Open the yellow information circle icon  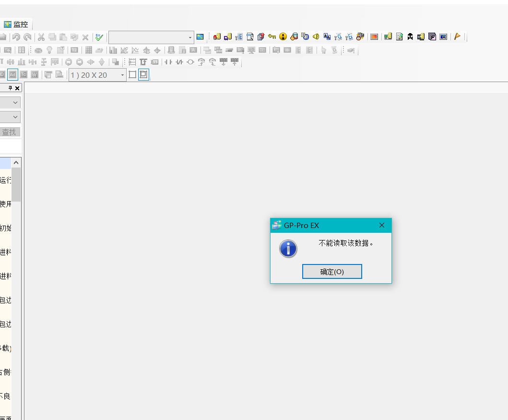click(x=283, y=36)
